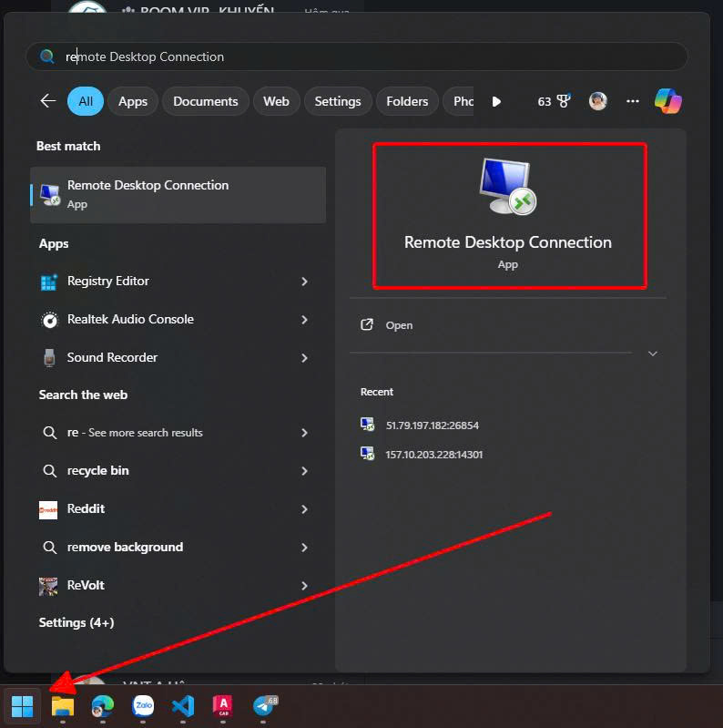The image size is (723, 728).
Task: Expand Registry Editor result chevron
Action: 304,282
